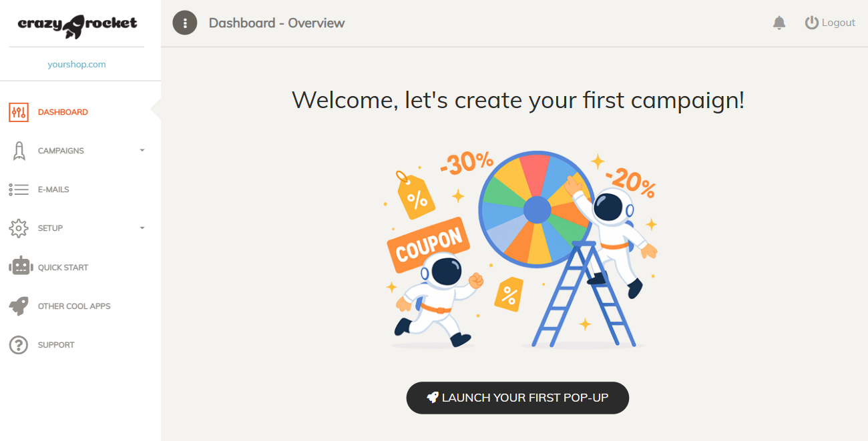Open the yourshop.com shop link
868x441 pixels.
(x=77, y=65)
